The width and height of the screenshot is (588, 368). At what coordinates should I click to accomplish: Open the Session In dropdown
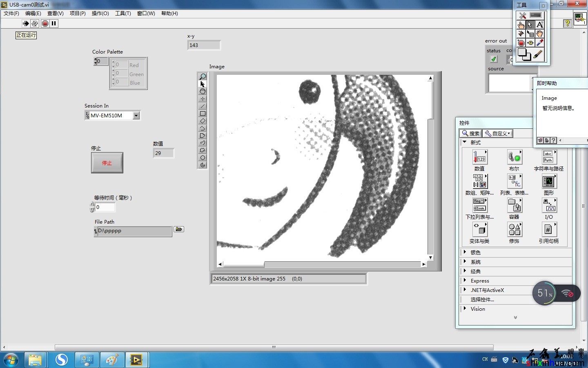tap(136, 116)
